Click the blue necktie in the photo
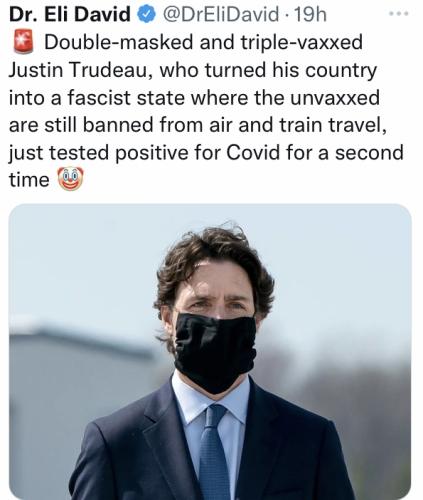Screen dimensions: 423x500 (x=213, y=452)
